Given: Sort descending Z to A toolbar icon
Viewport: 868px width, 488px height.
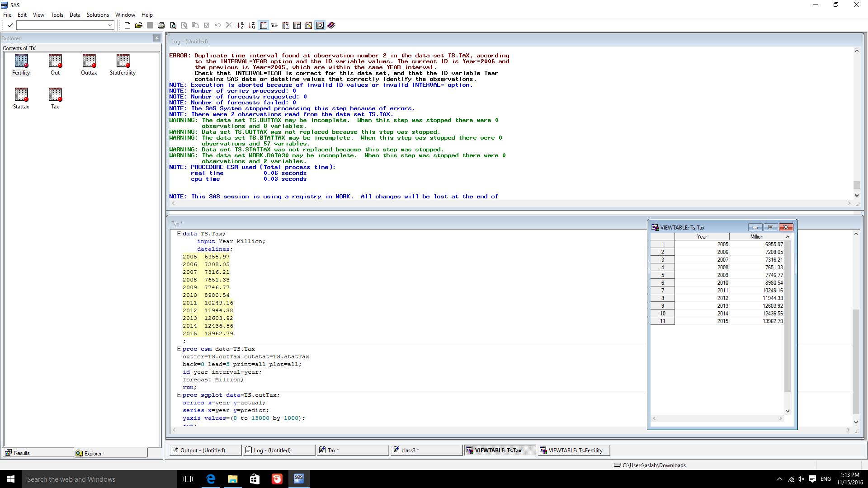Looking at the screenshot, I should pyautogui.click(x=252, y=25).
